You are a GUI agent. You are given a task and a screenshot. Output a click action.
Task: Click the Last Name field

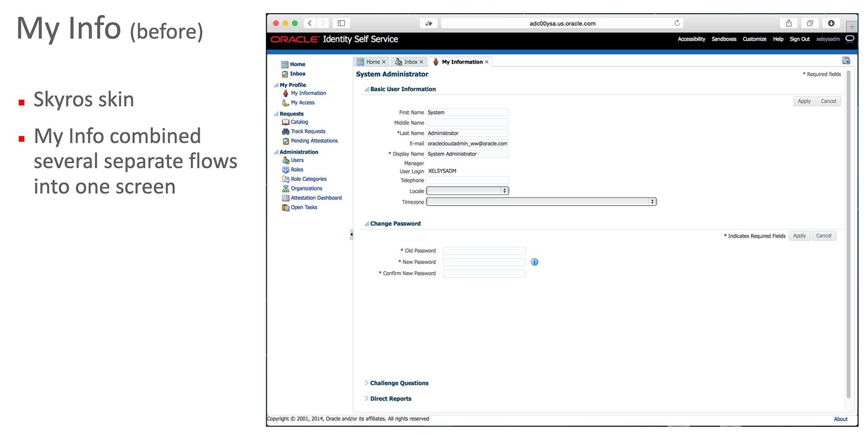click(x=467, y=133)
